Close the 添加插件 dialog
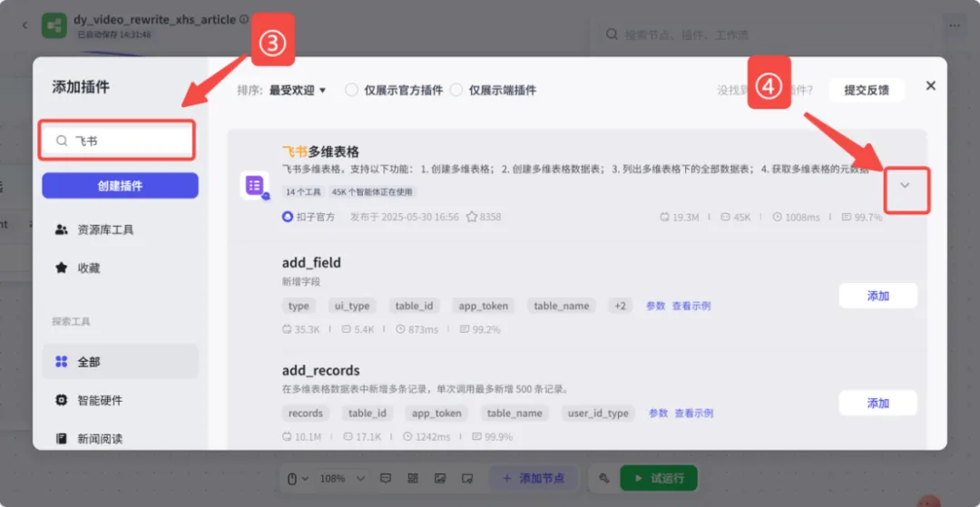The image size is (980, 507). pos(931,85)
